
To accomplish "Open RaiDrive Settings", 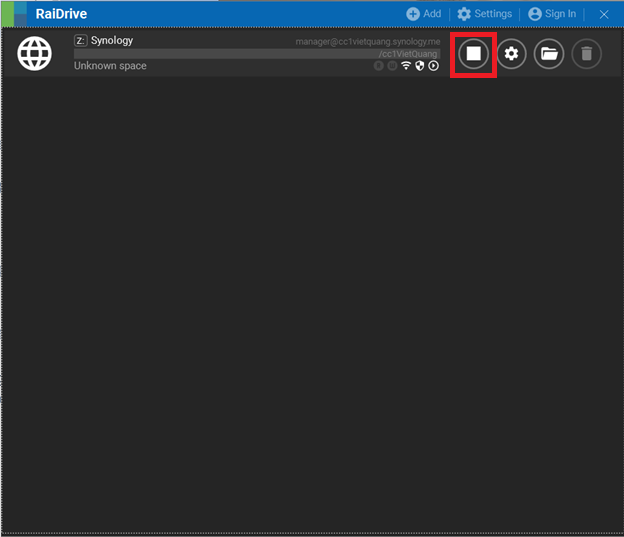I will point(484,14).
